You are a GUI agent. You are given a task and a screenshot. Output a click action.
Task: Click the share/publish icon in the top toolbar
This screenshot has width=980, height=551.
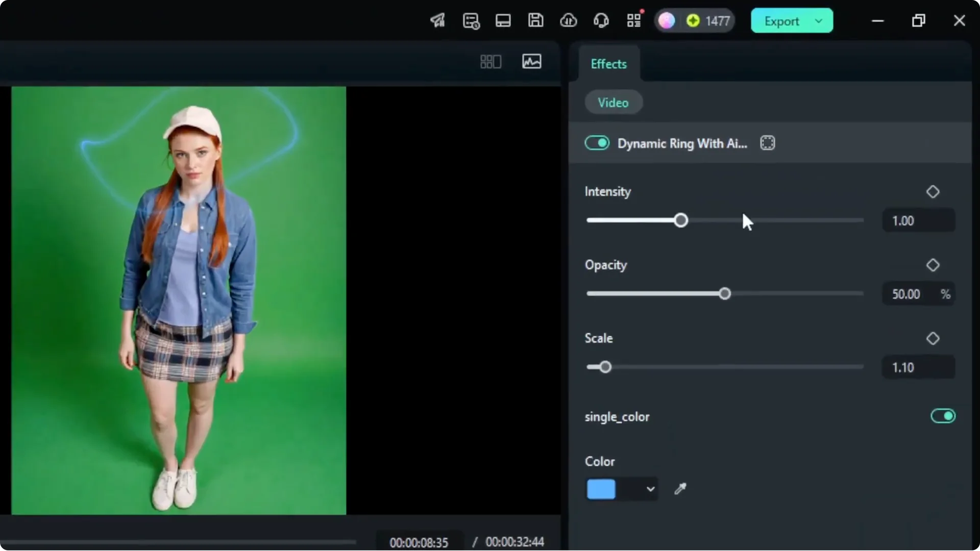tap(437, 20)
